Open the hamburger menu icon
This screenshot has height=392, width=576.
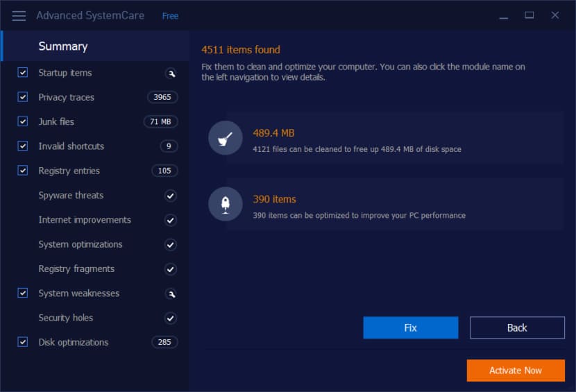[19, 16]
